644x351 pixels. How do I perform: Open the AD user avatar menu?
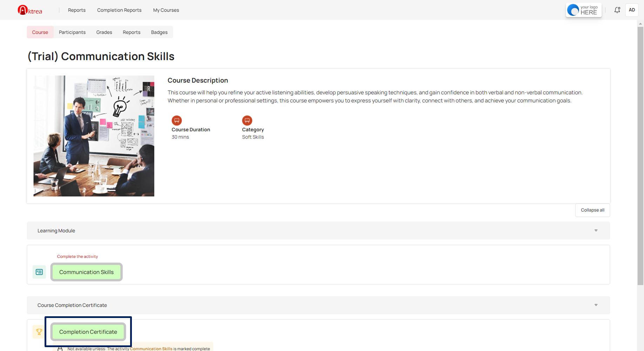pos(632,10)
